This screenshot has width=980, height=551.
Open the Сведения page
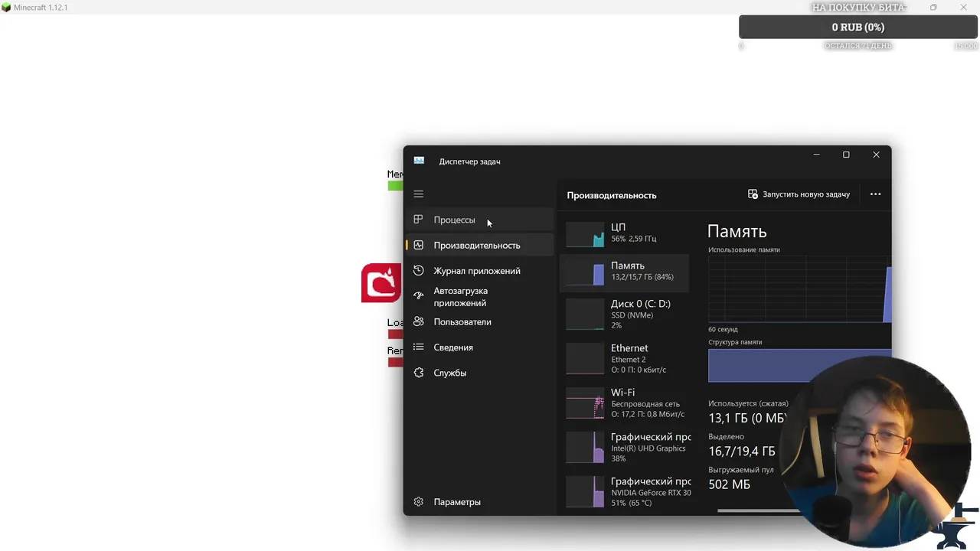click(479, 347)
